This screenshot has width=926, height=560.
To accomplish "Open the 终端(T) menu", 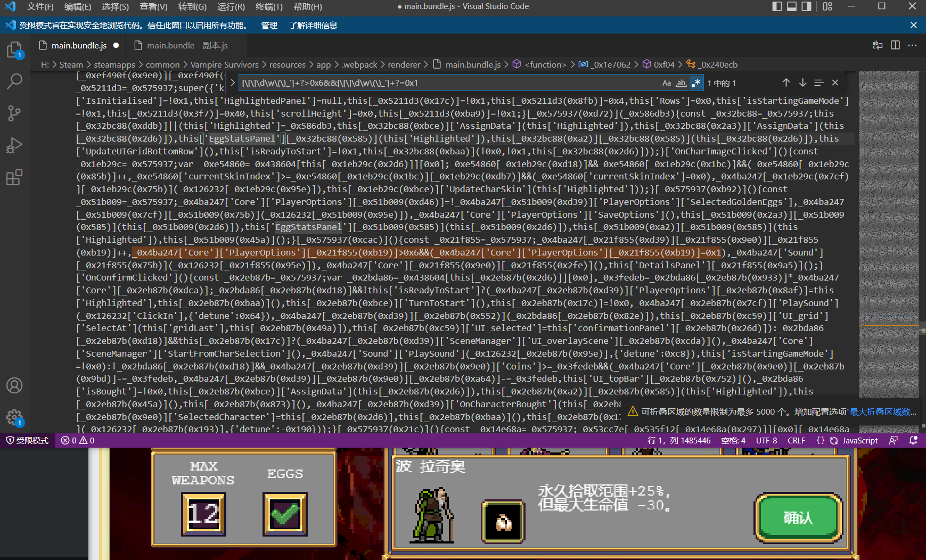I will [269, 6].
